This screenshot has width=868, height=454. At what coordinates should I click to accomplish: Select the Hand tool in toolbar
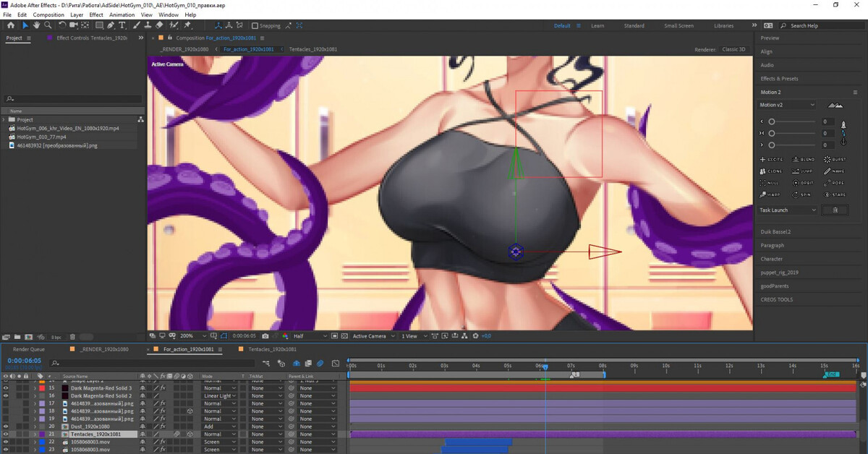point(37,25)
